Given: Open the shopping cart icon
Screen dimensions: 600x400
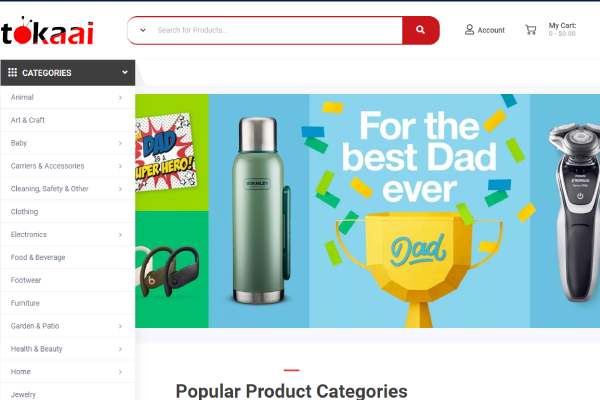Looking at the screenshot, I should [531, 30].
